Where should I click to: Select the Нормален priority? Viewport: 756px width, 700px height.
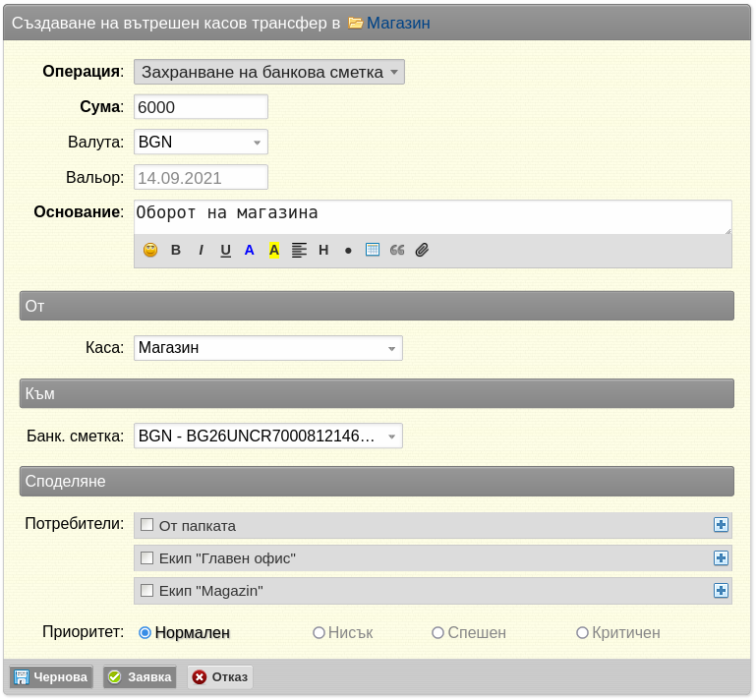click(x=145, y=632)
